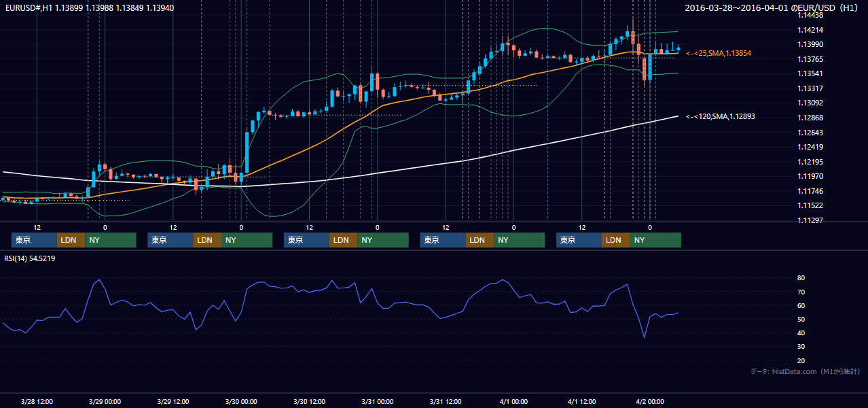Viewport: 868px width, 408px height.
Task: Click price axis value 1.13541
Action: [810, 73]
